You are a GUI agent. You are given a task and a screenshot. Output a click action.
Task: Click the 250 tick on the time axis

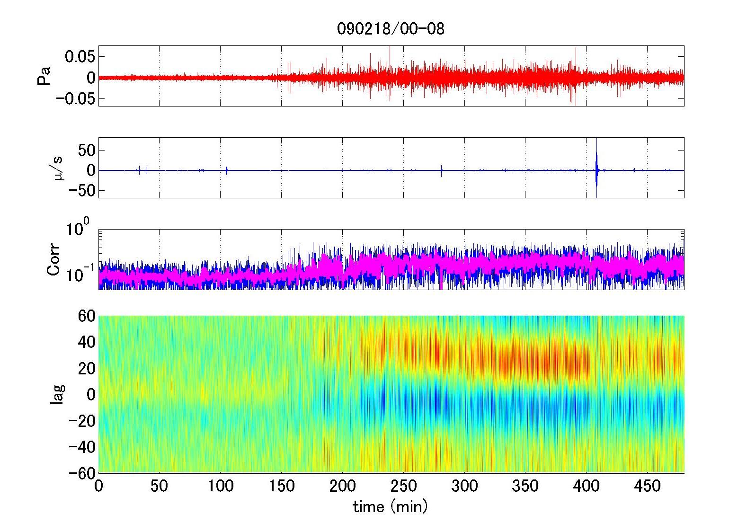pos(404,486)
